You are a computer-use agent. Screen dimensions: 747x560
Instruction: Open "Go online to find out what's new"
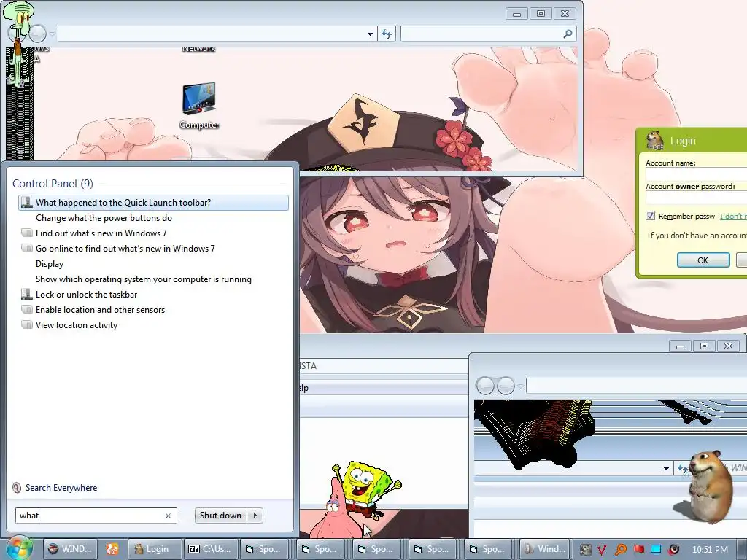click(125, 248)
